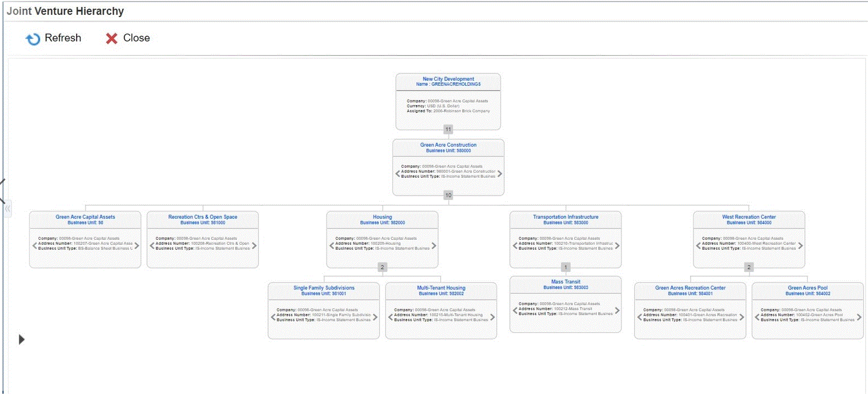Collapse New City Development children count 11
The image size is (868, 401).
pos(448,129)
